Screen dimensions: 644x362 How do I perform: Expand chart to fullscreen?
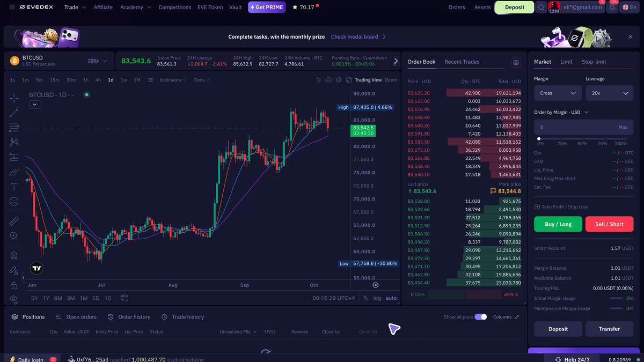(349, 80)
